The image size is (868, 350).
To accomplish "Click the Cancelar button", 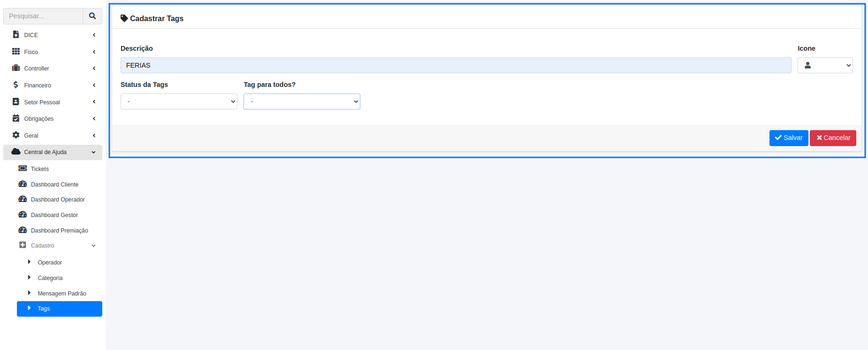I will coord(833,138).
